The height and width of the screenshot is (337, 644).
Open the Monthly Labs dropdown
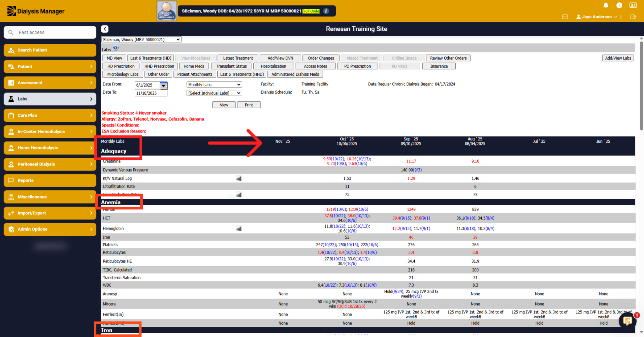pos(214,85)
